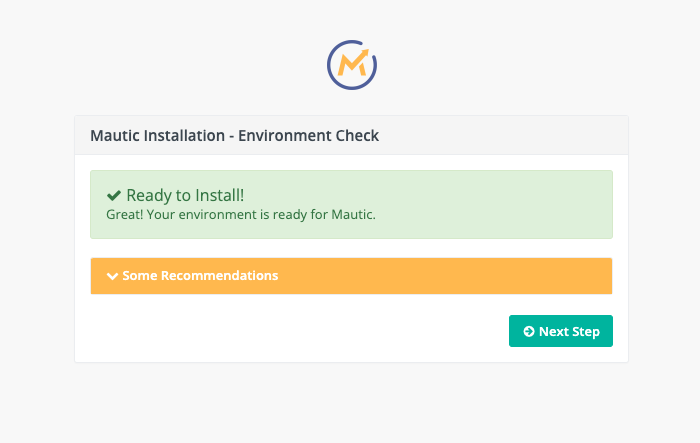The height and width of the screenshot is (443, 700).
Task: Click the orange M in the logo
Action: pyautogui.click(x=352, y=66)
